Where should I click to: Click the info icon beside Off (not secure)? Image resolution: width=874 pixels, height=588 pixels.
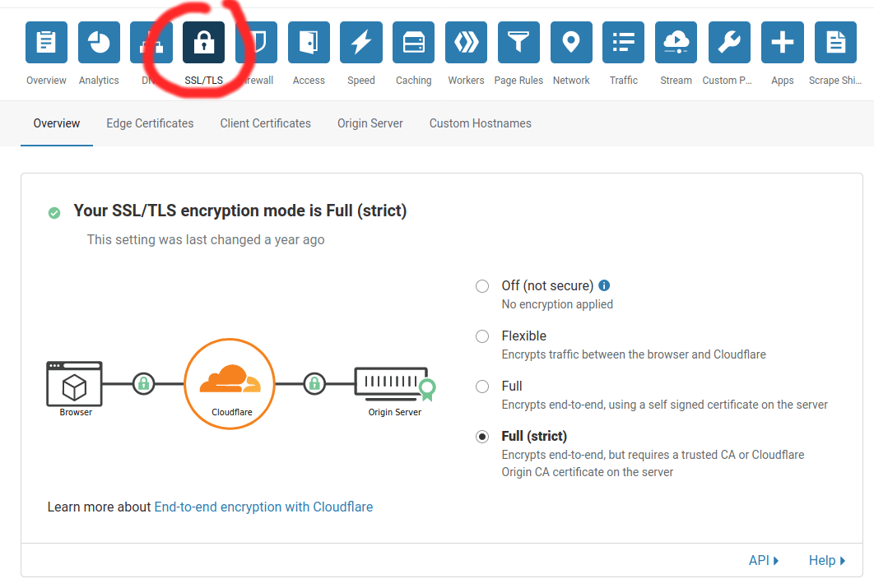[x=604, y=285]
